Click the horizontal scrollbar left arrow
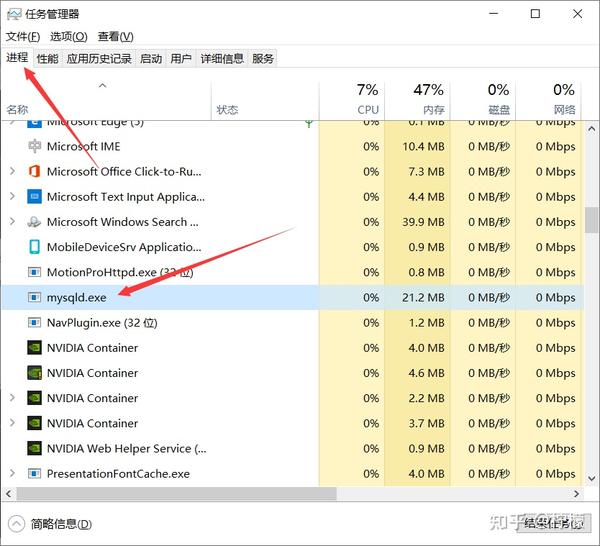 coord(8,494)
